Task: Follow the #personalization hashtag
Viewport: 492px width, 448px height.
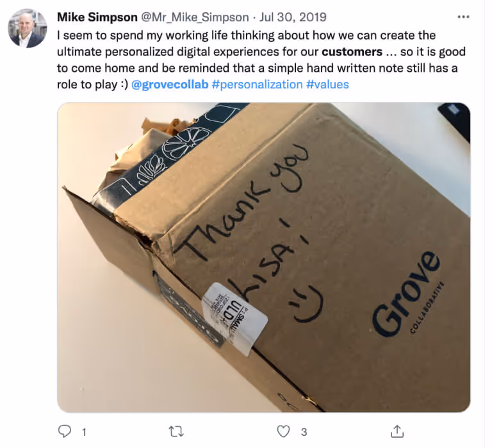Action: (x=258, y=85)
